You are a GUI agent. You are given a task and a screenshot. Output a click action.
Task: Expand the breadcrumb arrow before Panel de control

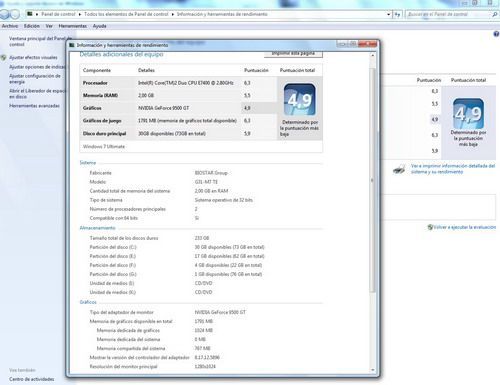point(37,14)
